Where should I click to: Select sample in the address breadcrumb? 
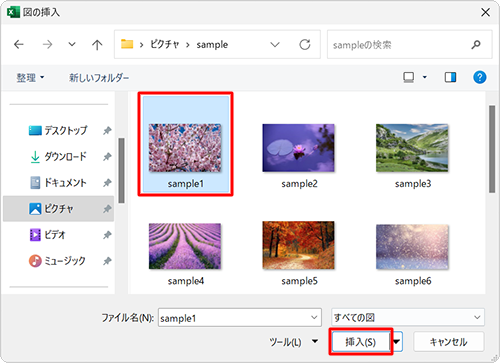point(212,45)
